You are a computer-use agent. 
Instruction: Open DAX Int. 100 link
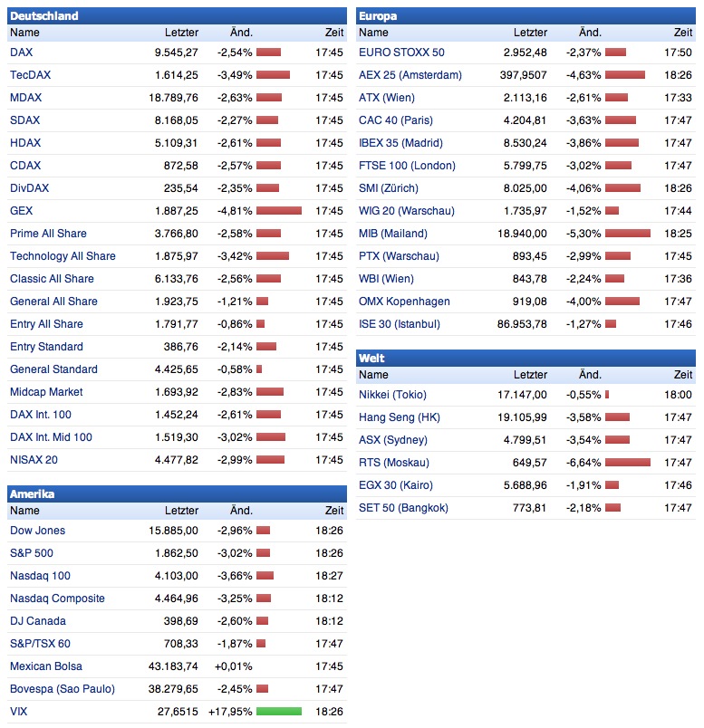(x=41, y=415)
